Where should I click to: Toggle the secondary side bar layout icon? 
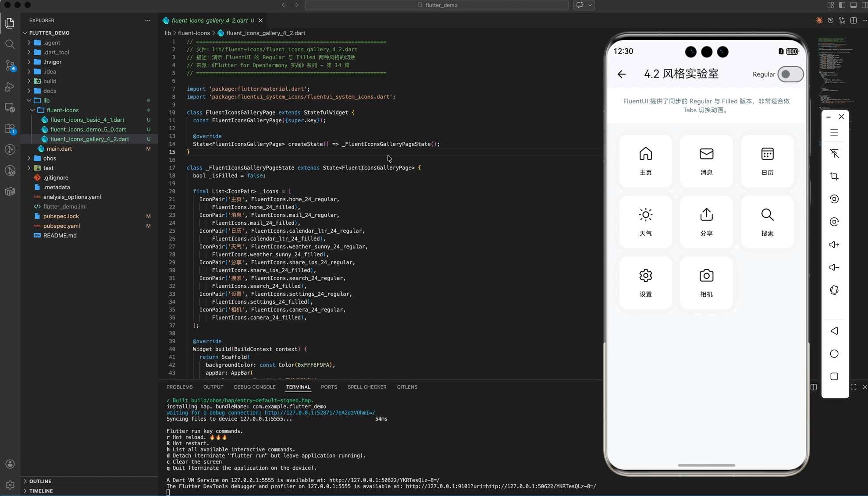864,5
